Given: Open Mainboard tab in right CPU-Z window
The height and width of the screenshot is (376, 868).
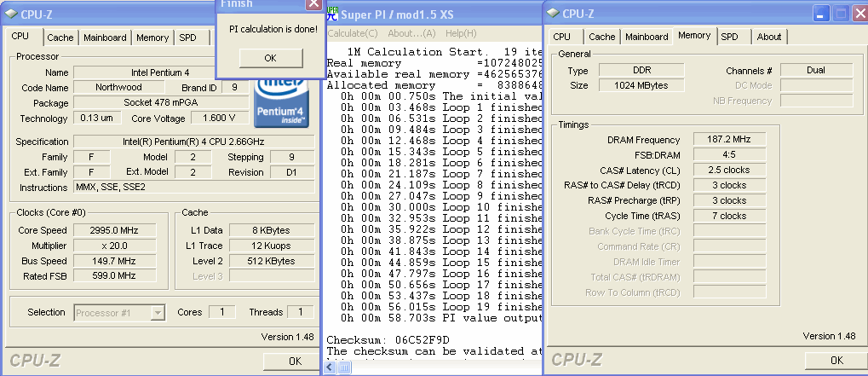Looking at the screenshot, I should (x=647, y=37).
